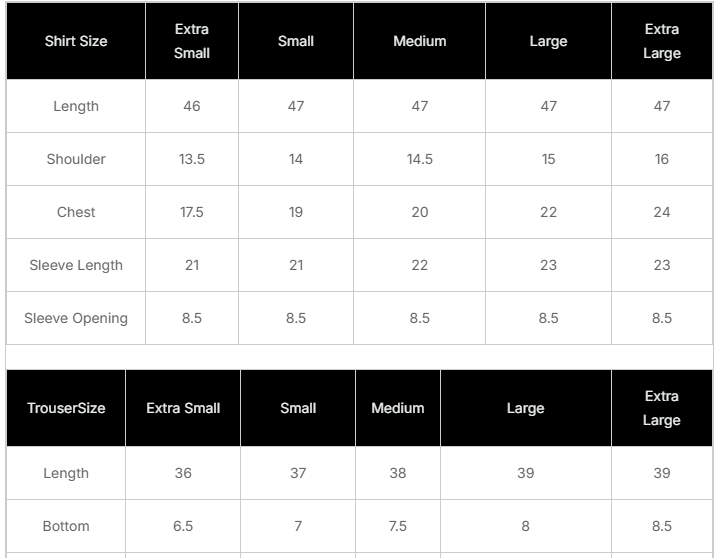Click the Shirt Size header cell
721x558 pixels.
point(76,41)
